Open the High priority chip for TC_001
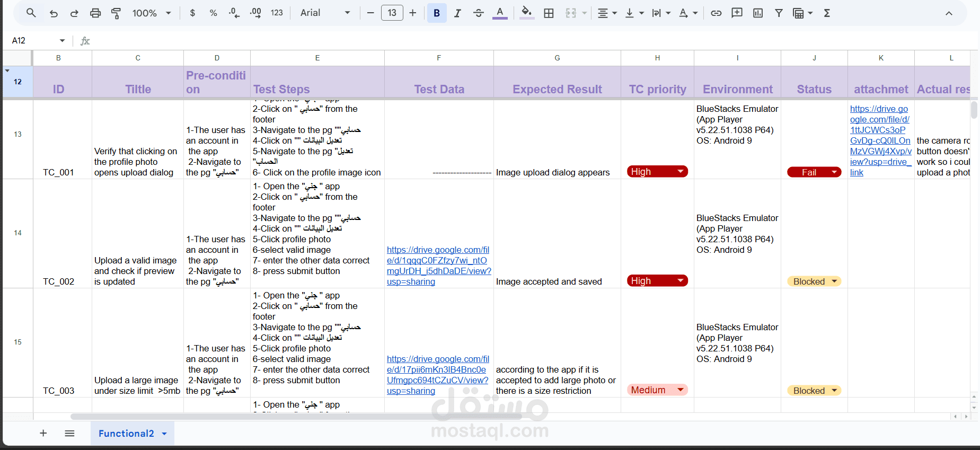Viewport: 980px width, 450px height. (x=657, y=171)
